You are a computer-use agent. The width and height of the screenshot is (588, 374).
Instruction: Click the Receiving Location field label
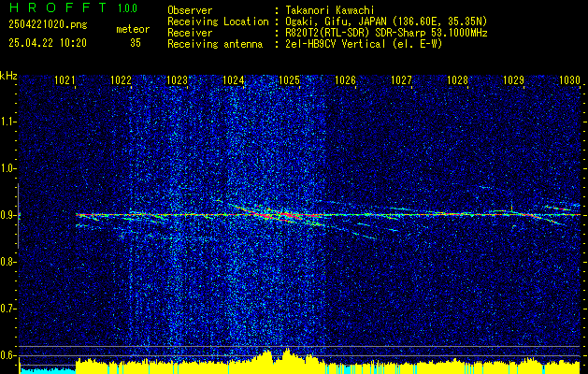(x=218, y=22)
